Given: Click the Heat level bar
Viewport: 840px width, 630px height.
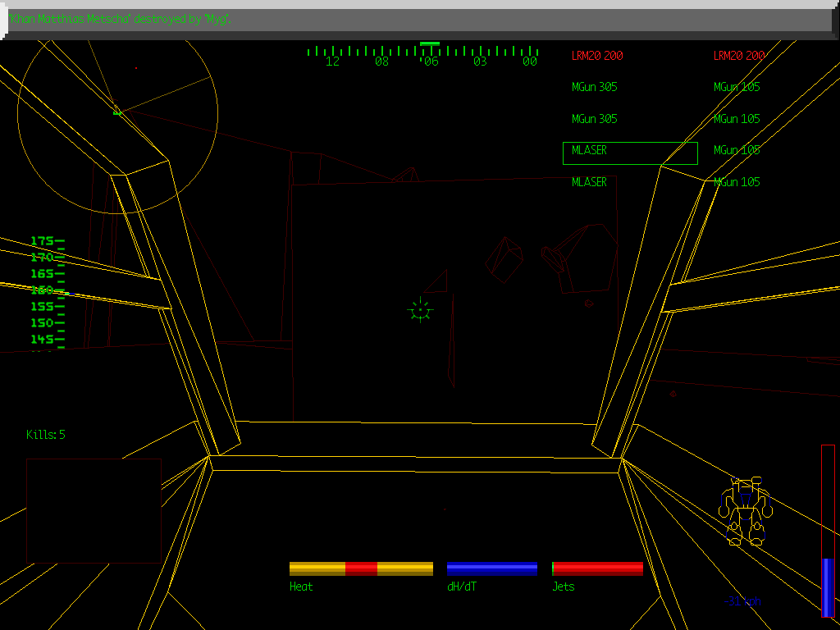Looking at the screenshot, I should 361,568.
